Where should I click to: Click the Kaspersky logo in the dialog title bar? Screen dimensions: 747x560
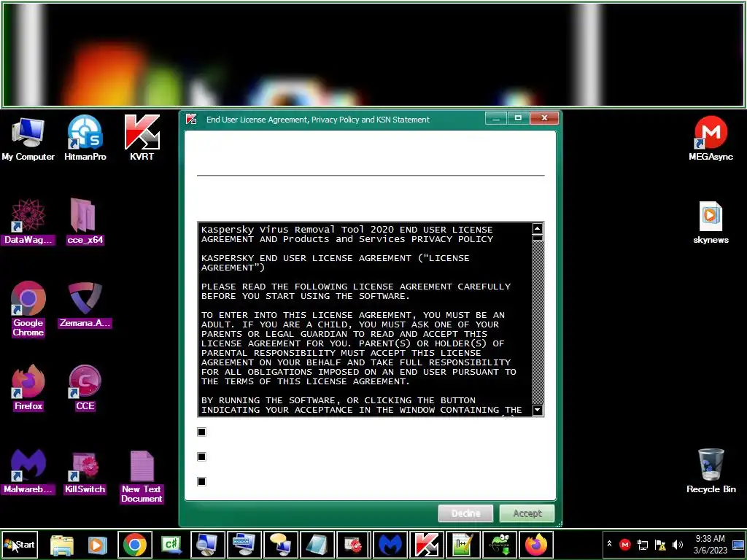[x=192, y=119]
